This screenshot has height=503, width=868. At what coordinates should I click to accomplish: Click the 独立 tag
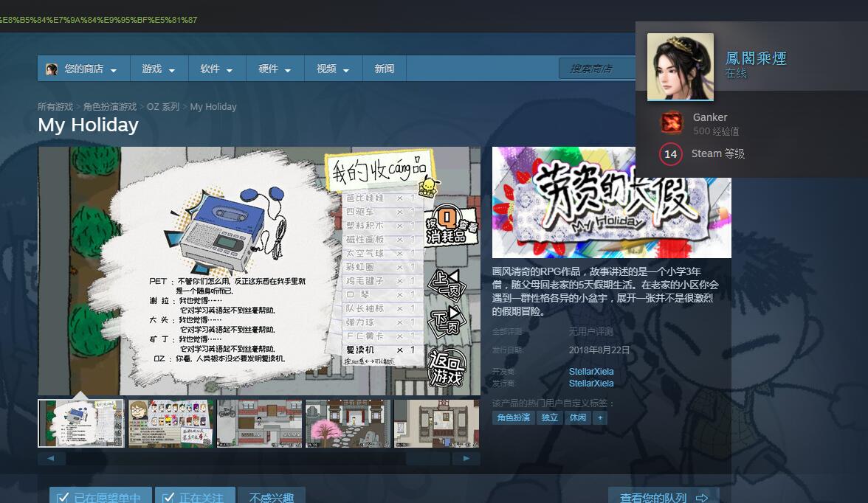tap(550, 417)
